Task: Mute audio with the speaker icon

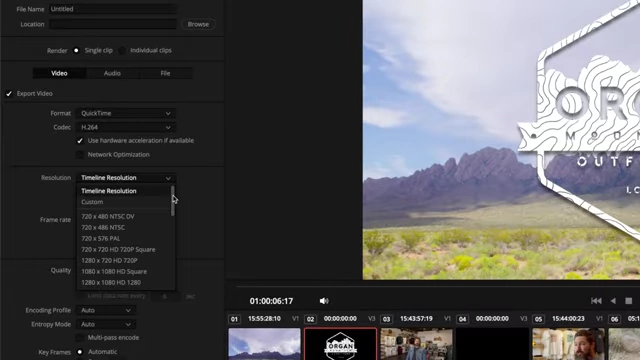Action: [x=324, y=301]
